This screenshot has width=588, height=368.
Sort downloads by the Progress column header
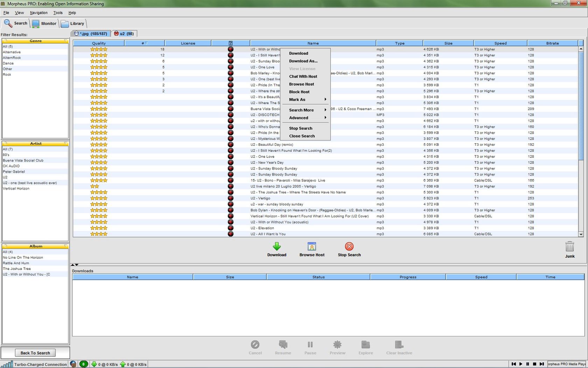408,277
